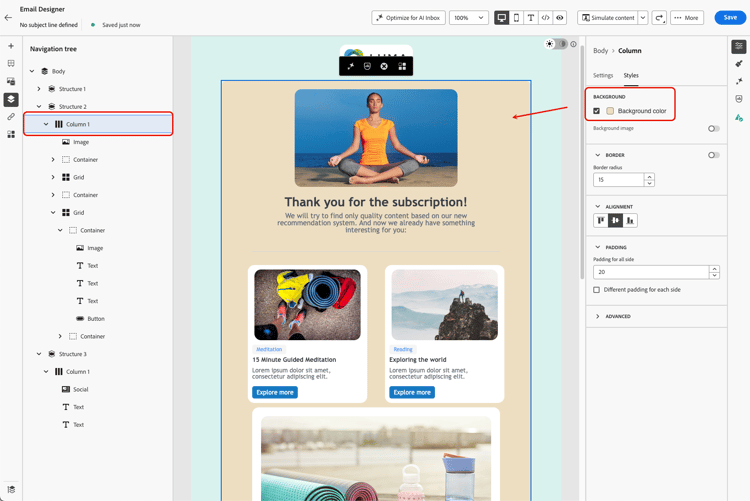This screenshot has height=501, width=750.
Task: Click the bottom-left settings icon in left rail
Action: [x=11, y=489]
